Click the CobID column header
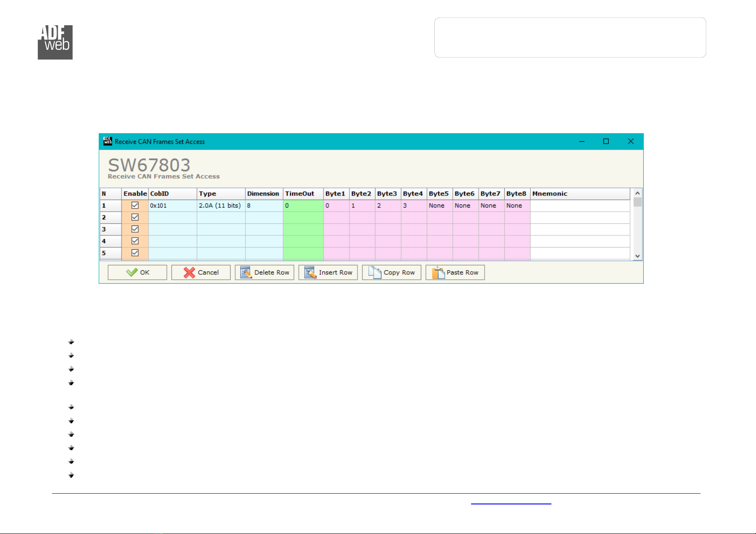The height and width of the screenshot is (534, 756). pyautogui.click(x=173, y=194)
